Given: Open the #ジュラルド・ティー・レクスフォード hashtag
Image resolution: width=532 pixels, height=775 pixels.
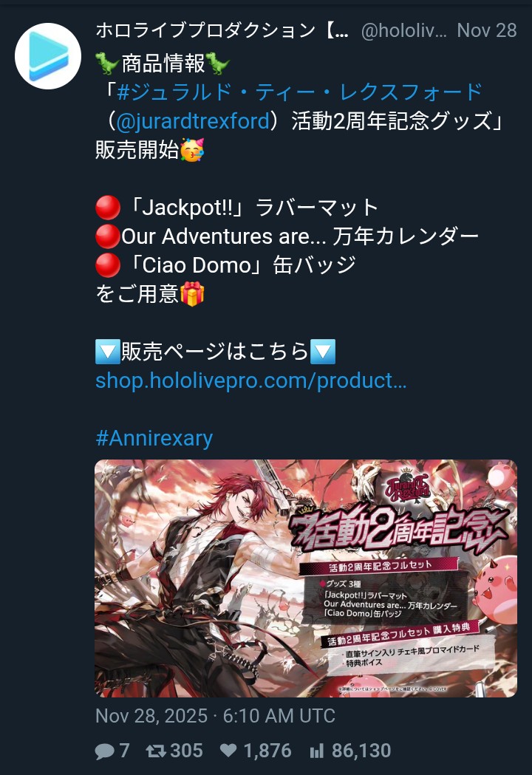Looking at the screenshot, I should 300,92.
